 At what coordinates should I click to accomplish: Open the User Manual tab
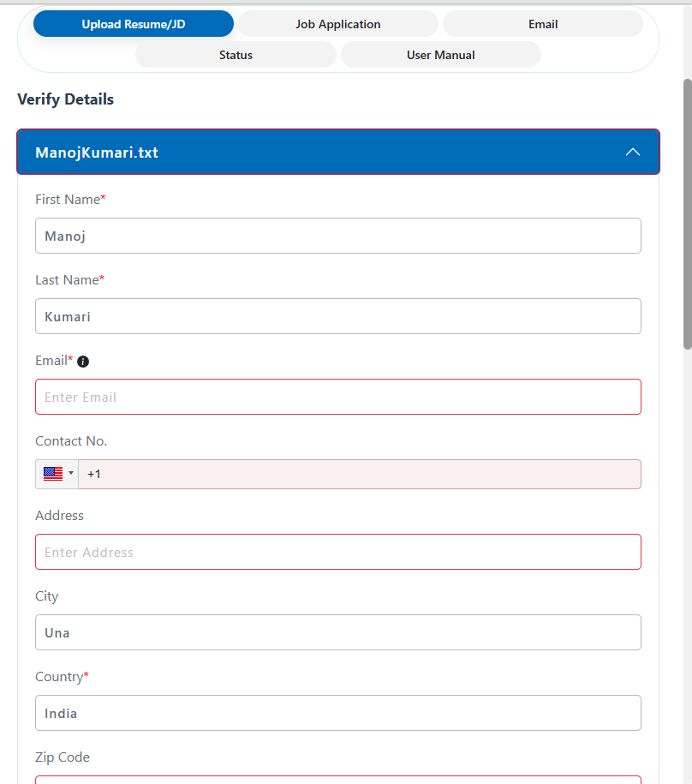tap(440, 55)
